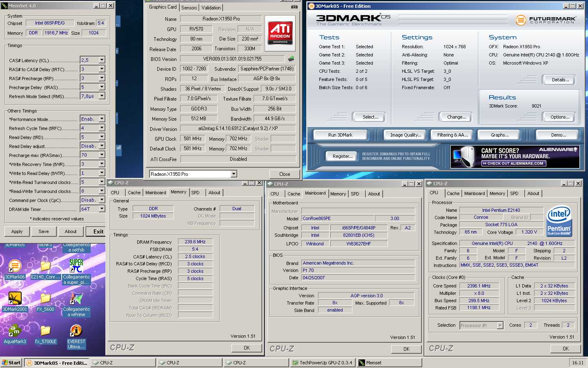588x368 pixels.
Task: Click the Driver Version field in GPU-Z
Action: [238, 128]
